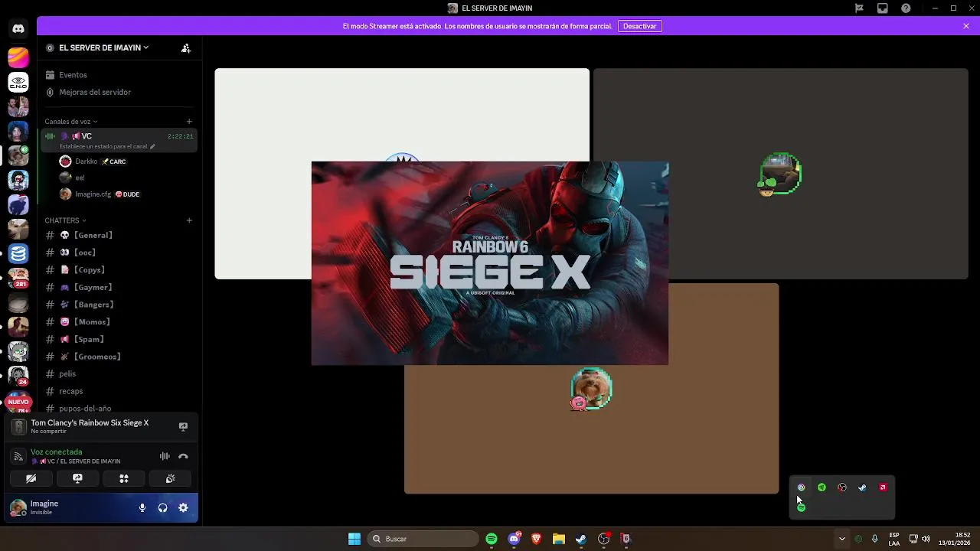Screen dimensions: 980x551
Task: Share Rainbow Six Siege X screen from activity panel
Action: (x=183, y=426)
